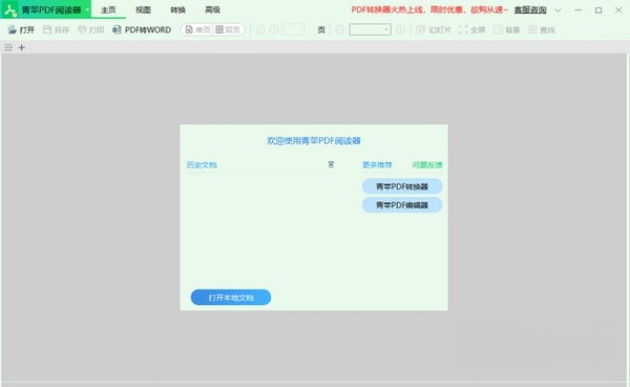Close the PDF reader window
630x387 pixels.
tap(618, 10)
